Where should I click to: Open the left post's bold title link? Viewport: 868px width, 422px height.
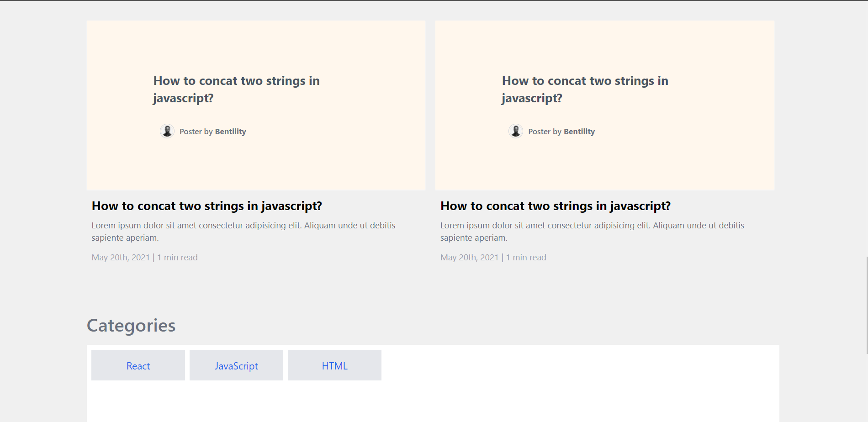point(206,206)
